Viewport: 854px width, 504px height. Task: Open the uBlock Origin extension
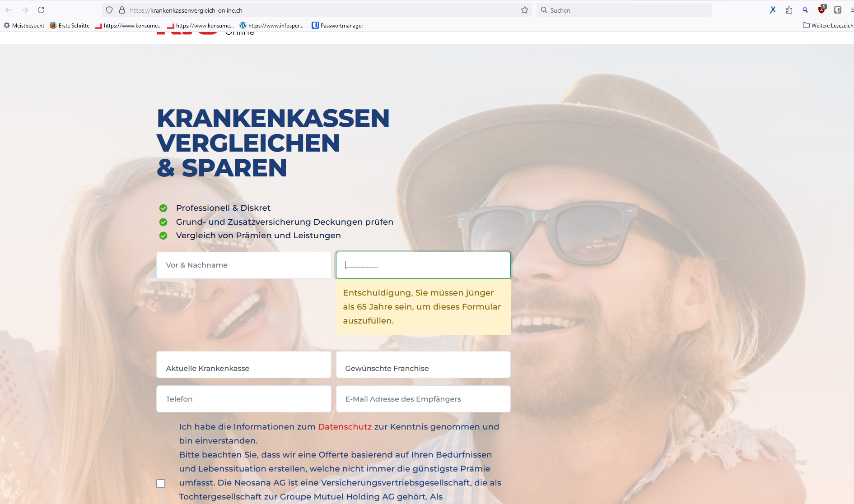(821, 10)
